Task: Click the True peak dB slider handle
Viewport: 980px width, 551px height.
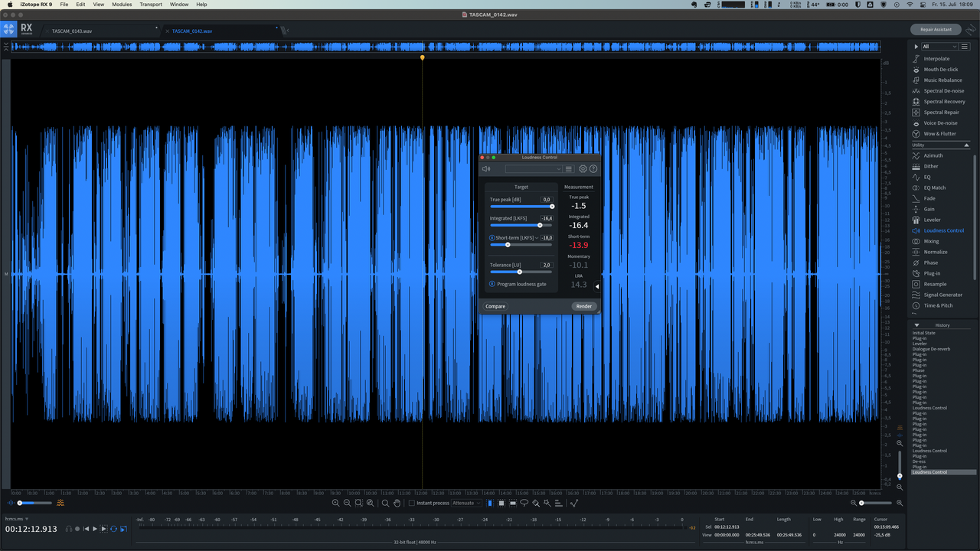Action: [552, 206]
